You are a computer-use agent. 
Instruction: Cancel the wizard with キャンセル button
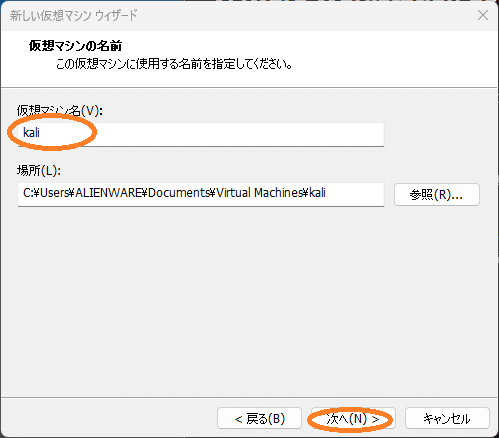coord(447,418)
